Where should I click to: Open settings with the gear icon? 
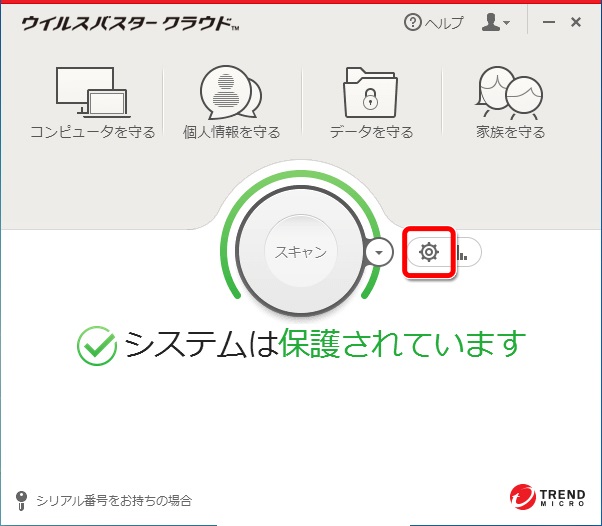429,252
